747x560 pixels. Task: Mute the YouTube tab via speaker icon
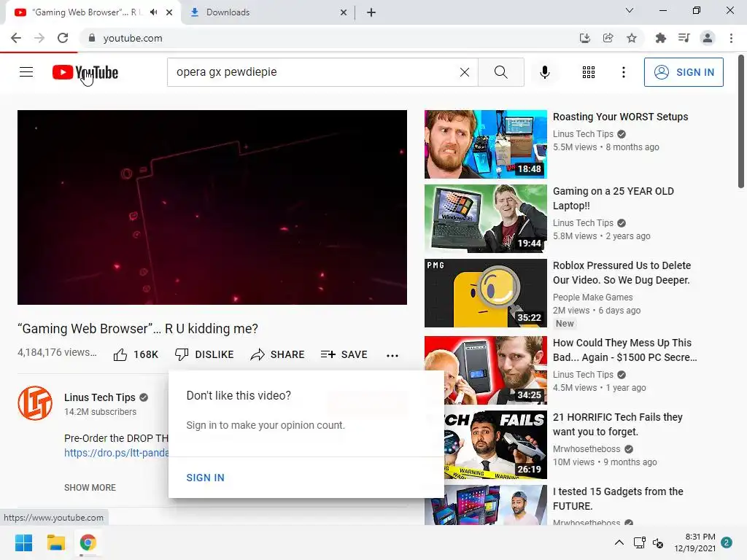(153, 12)
